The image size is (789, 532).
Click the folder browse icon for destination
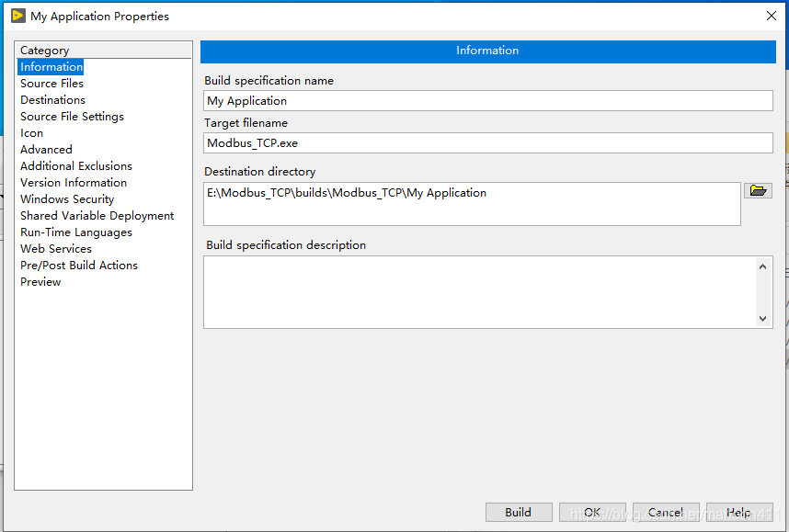tap(758, 191)
